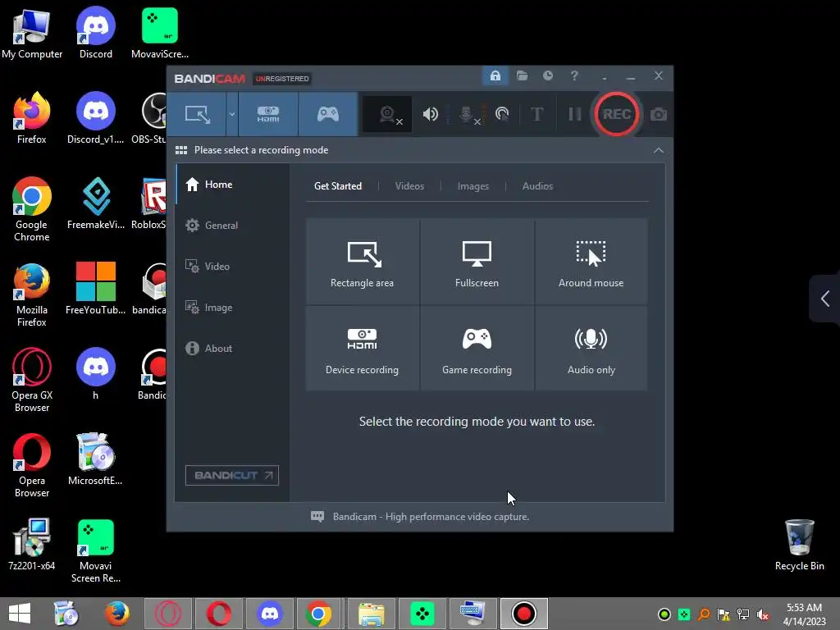Open the About section
The image size is (840, 630).
(232, 348)
